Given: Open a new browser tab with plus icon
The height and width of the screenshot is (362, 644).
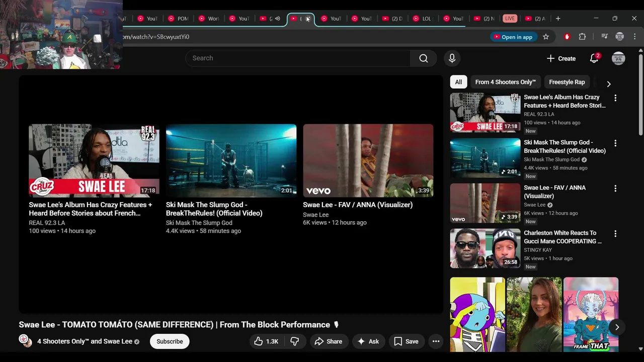Looking at the screenshot, I should tap(558, 19).
